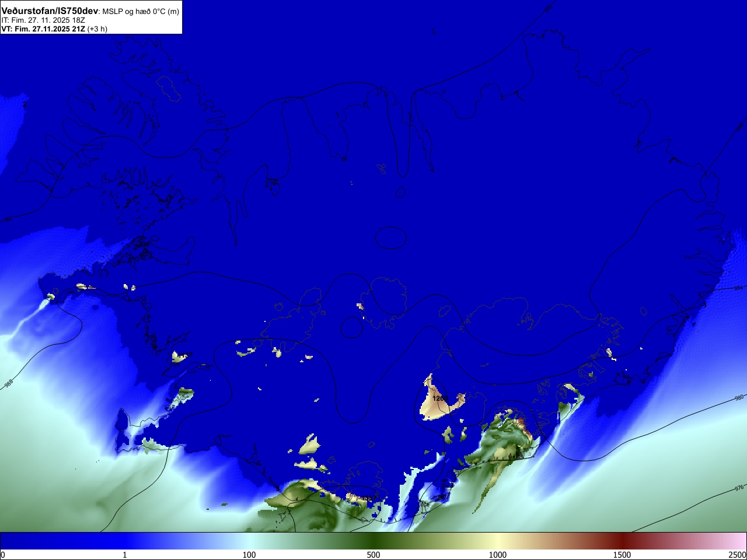The width and height of the screenshot is (747, 560).
Task: Click the "0" label on the color scale
Action: click(x=3, y=555)
